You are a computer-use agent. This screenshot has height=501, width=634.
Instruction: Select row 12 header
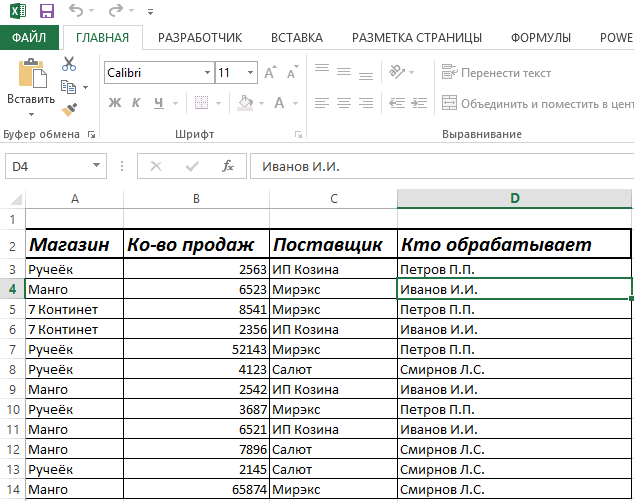click(x=13, y=449)
